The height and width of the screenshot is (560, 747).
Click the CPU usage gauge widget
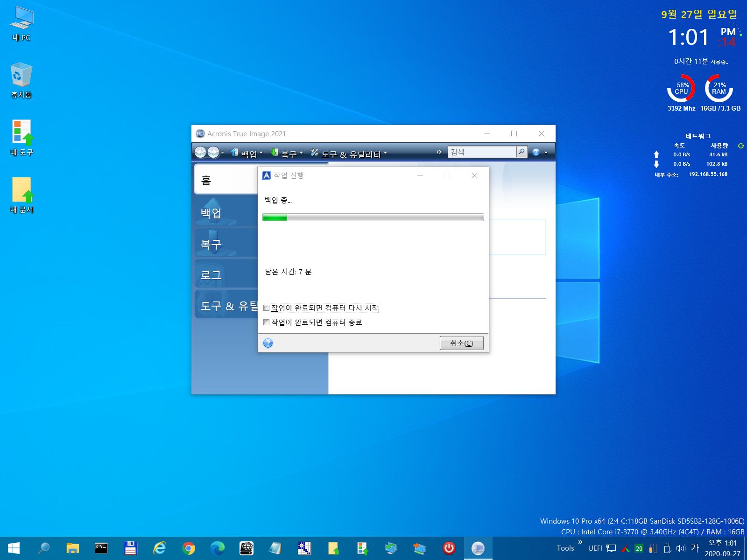(x=681, y=88)
